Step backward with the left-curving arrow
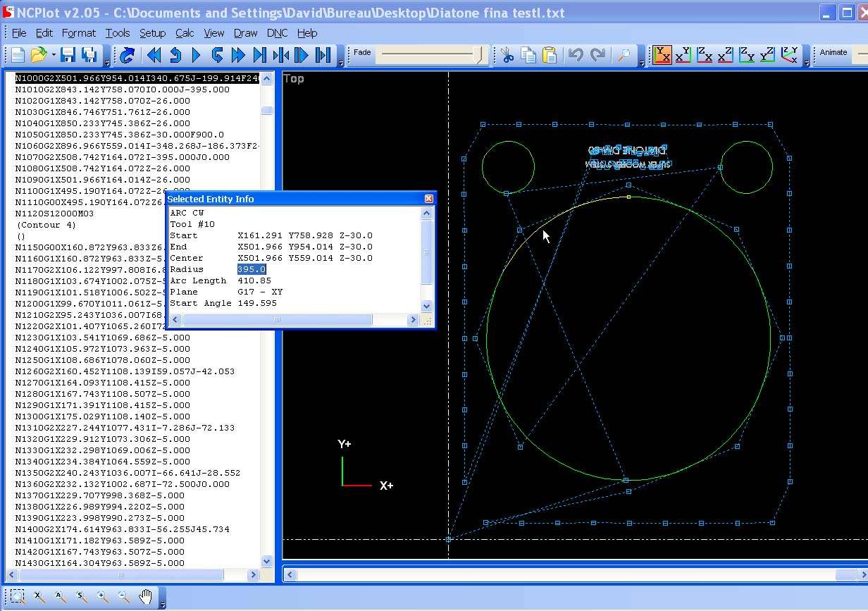Screen dimensions: 868x611 pyautogui.click(x=175, y=55)
